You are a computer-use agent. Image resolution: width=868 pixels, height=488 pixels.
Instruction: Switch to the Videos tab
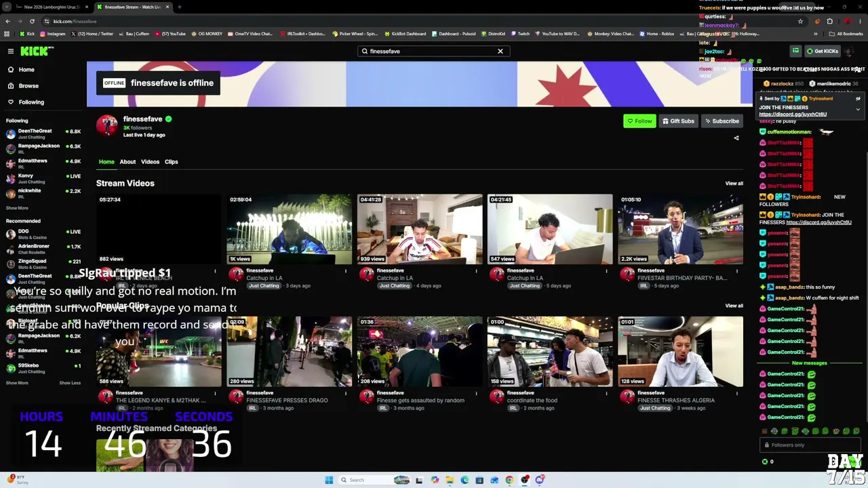(x=150, y=162)
